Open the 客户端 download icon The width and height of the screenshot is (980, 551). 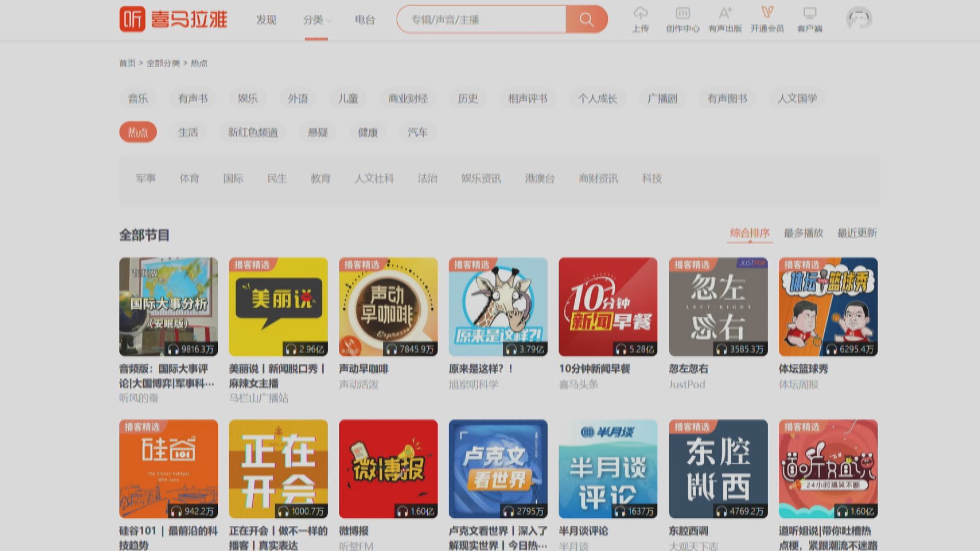pos(810,19)
